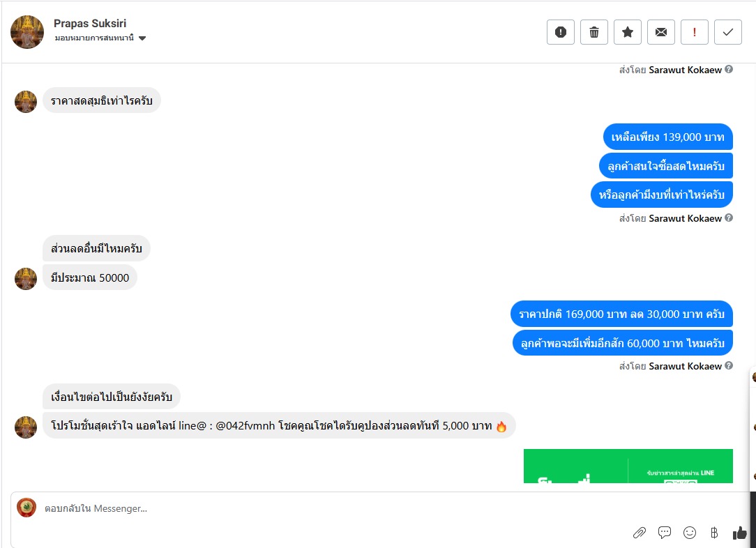Star this conversation for follow-up
756x548 pixels.
pos(627,32)
